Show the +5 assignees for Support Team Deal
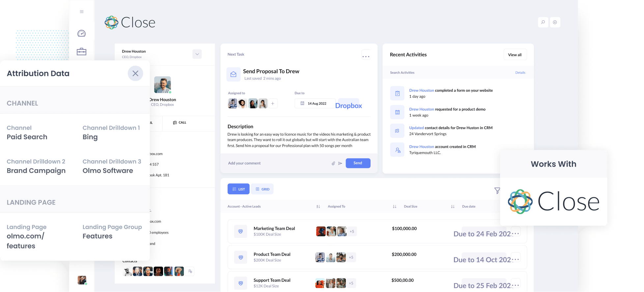Viewport: 644px width, 292px height. tap(351, 283)
